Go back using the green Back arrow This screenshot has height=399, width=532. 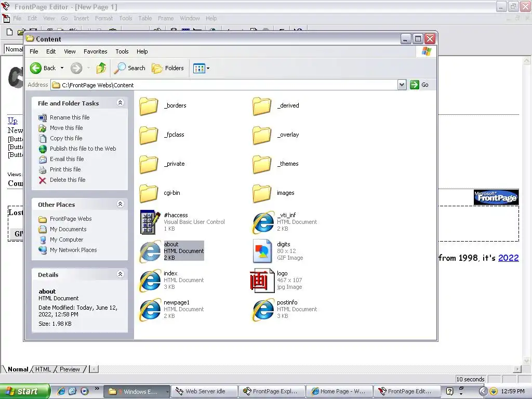43,68
